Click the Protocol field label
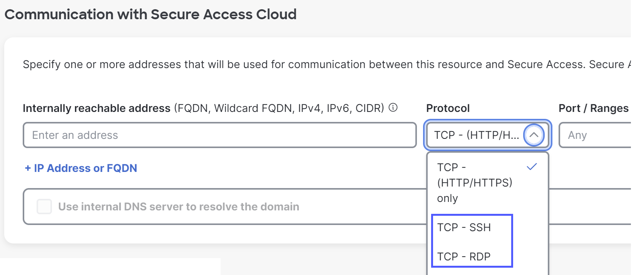 (448, 108)
